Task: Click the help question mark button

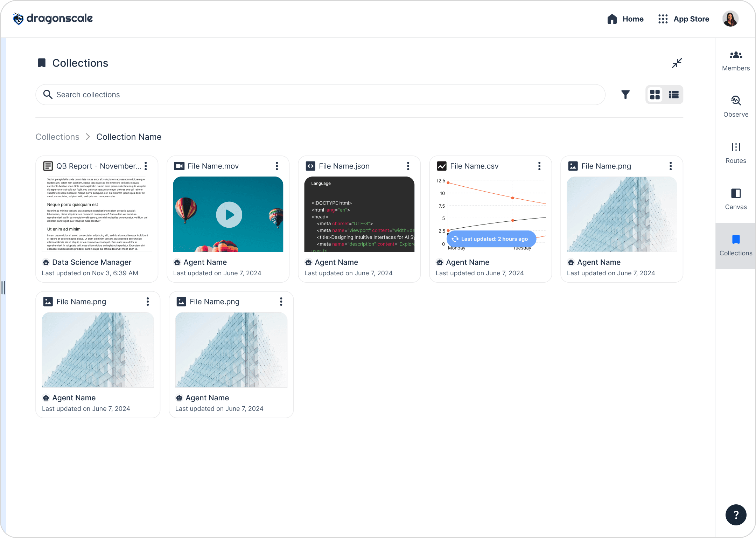Action: click(736, 515)
